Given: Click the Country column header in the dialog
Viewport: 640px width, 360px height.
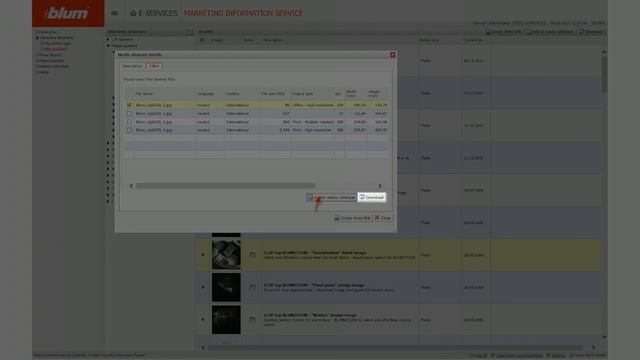Looking at the screenshot, I should (233, 94).
